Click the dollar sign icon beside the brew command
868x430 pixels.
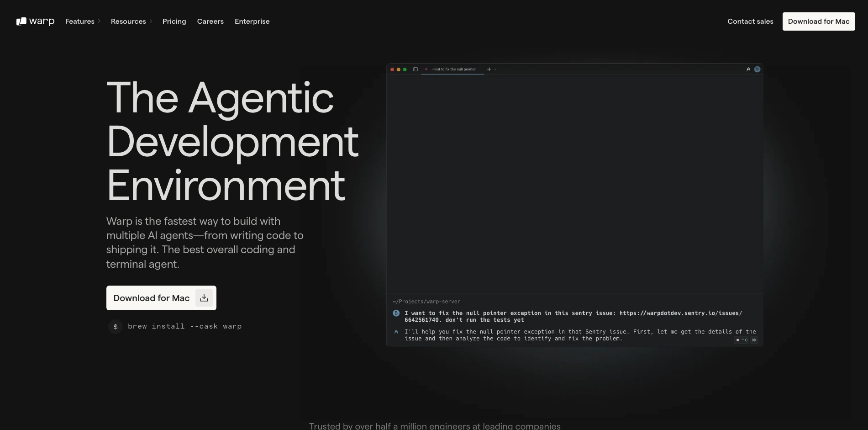pos(116,327)
